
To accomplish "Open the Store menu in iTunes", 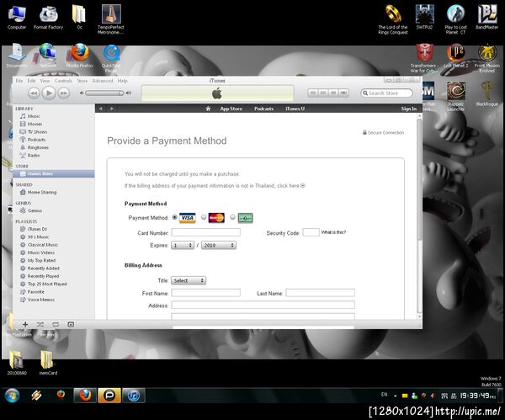I will (82, 81).
